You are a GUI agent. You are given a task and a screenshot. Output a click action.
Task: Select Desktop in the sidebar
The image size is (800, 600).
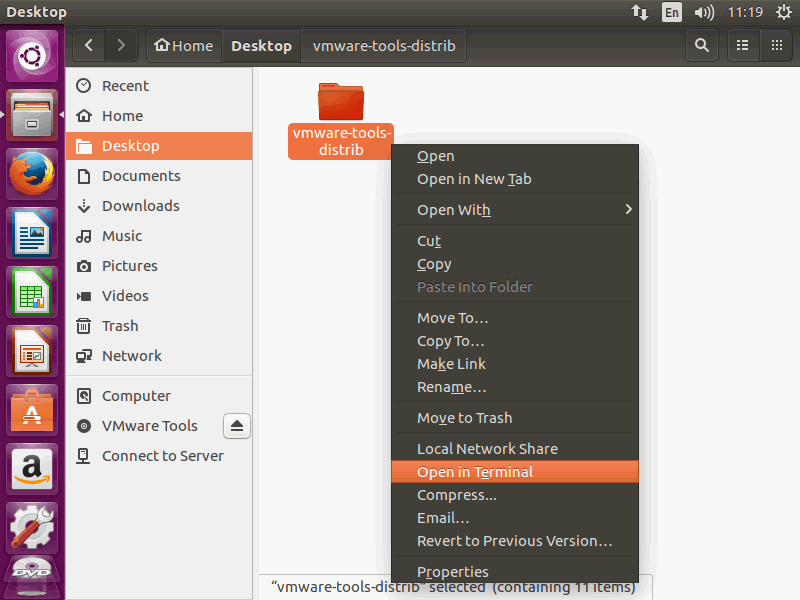[159, 146]
